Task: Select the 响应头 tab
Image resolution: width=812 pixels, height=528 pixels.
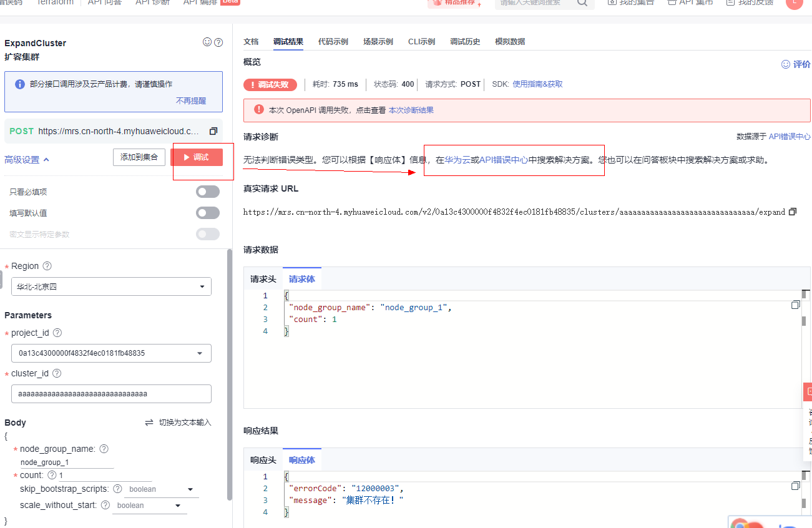Action: (263, 460)
